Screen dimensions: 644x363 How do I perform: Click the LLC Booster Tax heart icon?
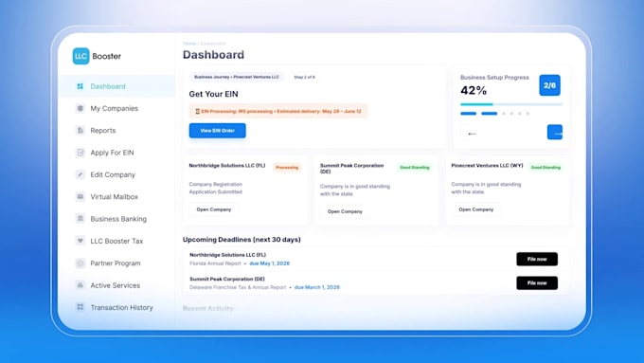80,241
